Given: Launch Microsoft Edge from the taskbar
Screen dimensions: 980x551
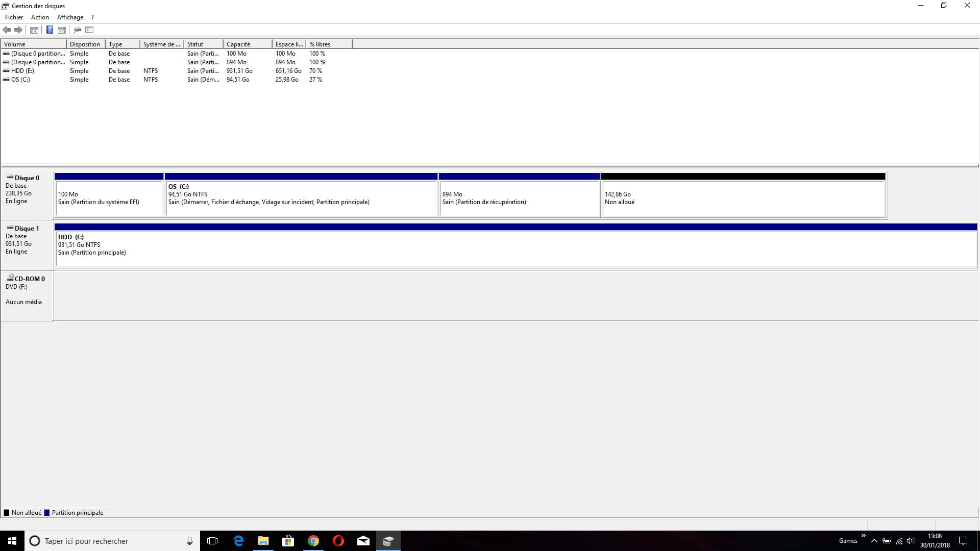Looking at the screenshot, I should [x=238, y=541].
